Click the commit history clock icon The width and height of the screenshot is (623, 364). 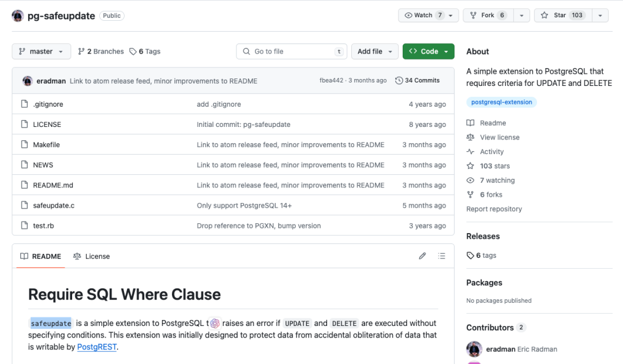point(399,81)
